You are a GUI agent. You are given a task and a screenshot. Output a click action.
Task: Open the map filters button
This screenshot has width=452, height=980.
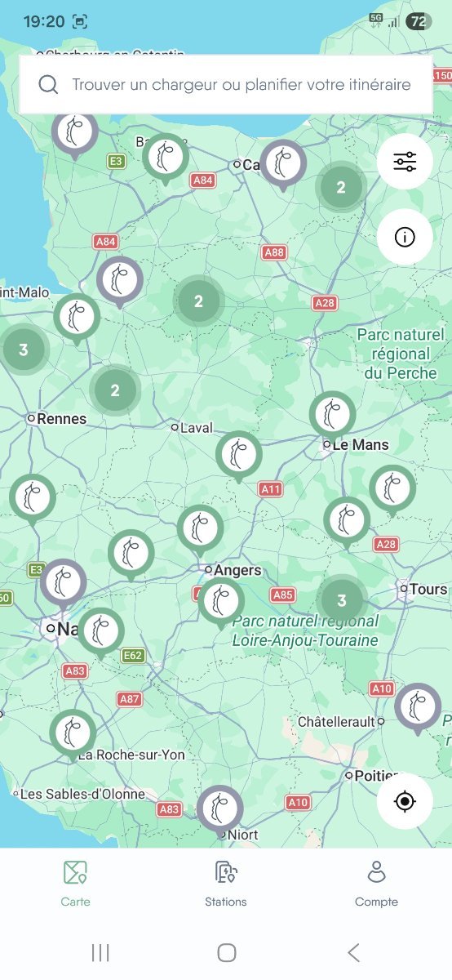point(405,162)
